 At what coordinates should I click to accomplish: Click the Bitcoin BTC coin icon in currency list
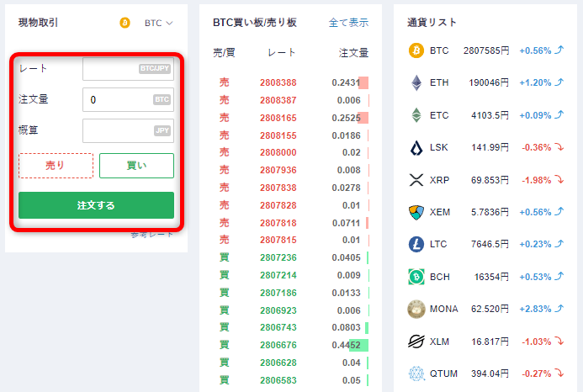[416, 51]
